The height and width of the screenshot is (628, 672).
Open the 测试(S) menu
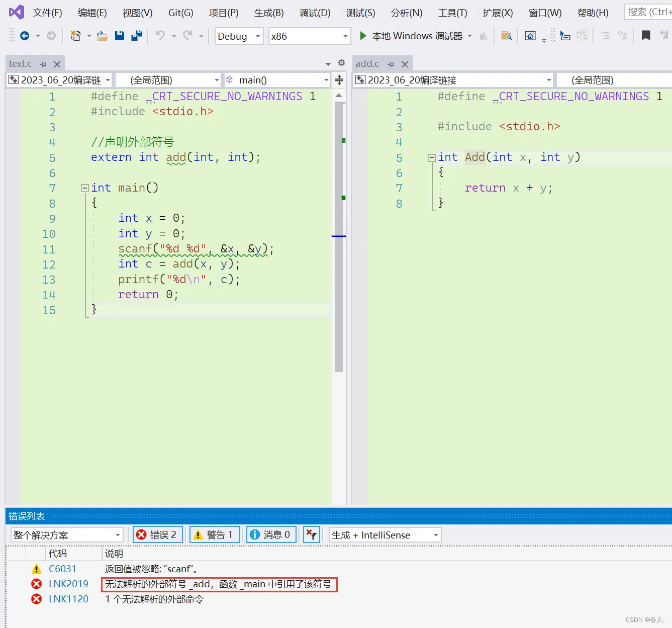click(361, 13)
